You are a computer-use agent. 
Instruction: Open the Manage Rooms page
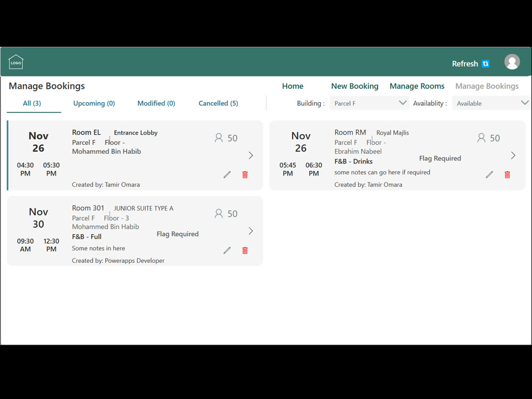(x=417, y=86)
